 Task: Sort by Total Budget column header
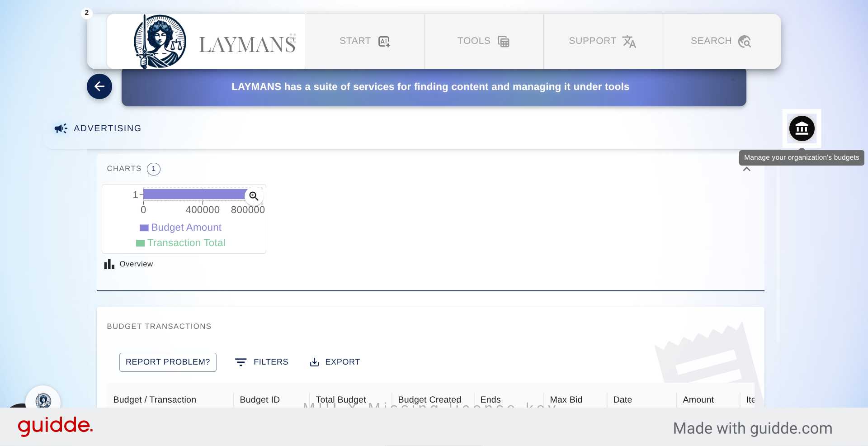[341, 399]
